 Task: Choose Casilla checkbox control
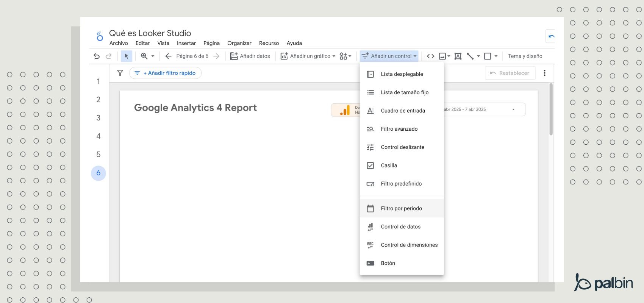click(x=402, y=165)
